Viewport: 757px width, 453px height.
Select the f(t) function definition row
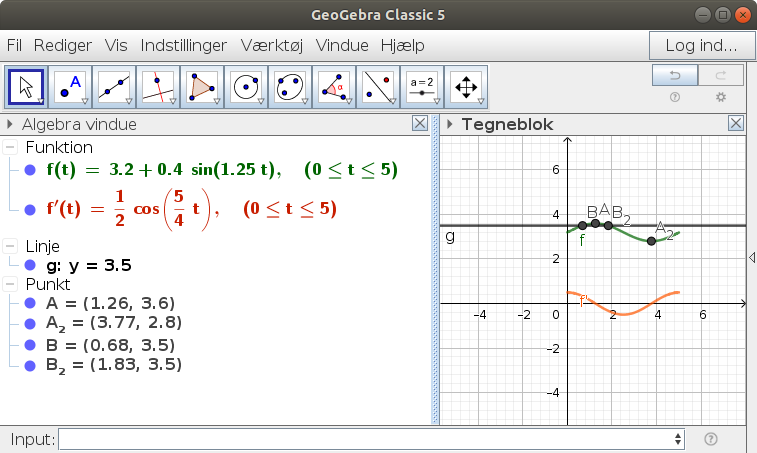click(x=222, y=170)
